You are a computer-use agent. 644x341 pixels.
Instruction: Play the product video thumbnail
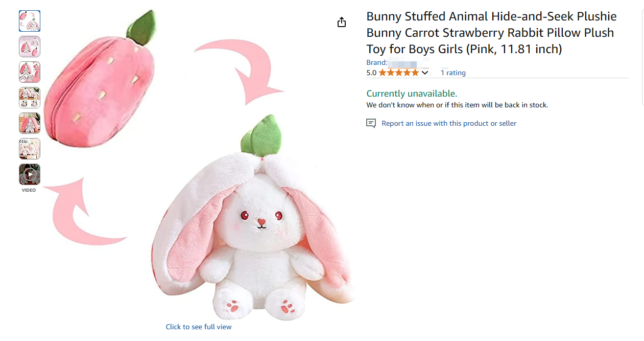(x=30, y=174)
